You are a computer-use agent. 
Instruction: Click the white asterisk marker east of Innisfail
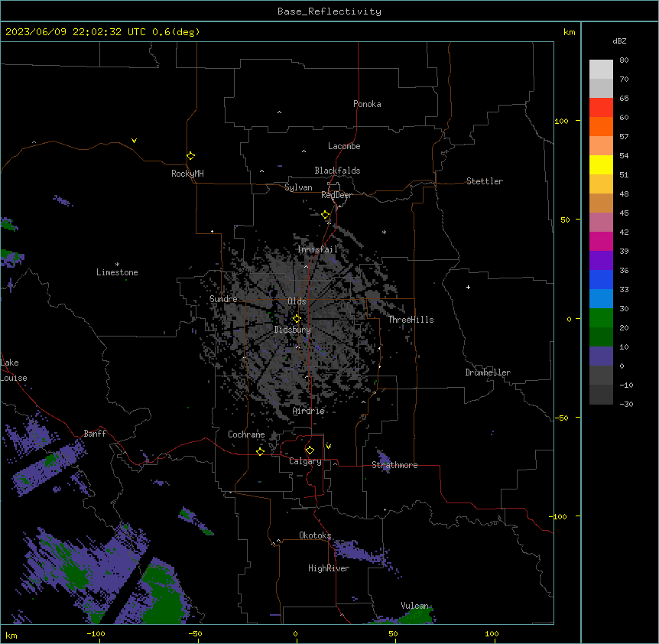coord(384,232)
